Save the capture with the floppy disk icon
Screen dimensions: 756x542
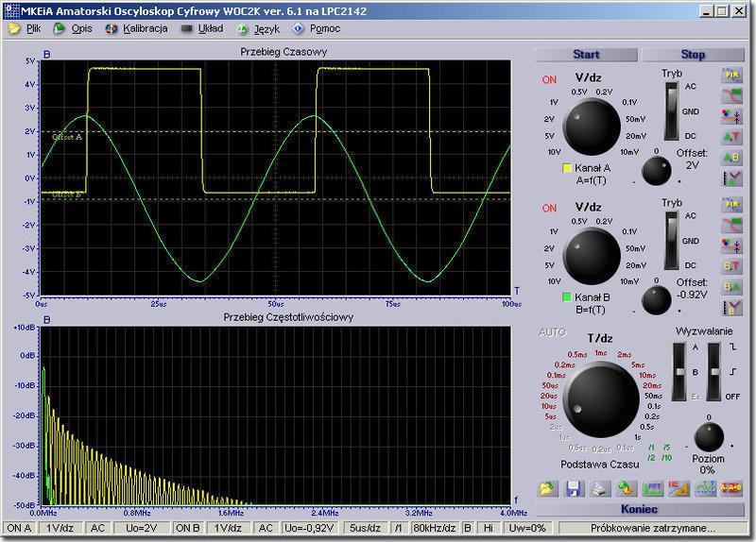pyautogui.click(x=573, y=488)
